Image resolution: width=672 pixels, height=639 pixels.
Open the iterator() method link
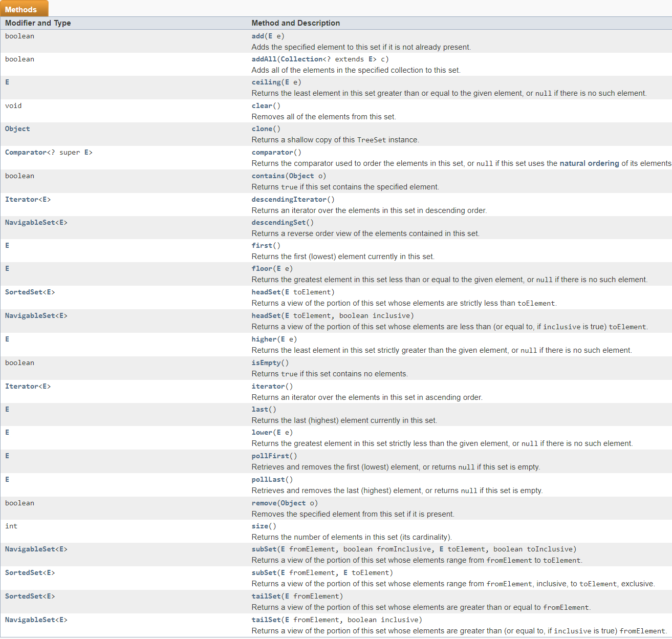(x=268, y=386)
